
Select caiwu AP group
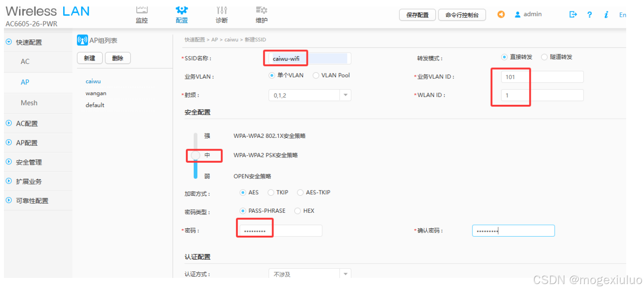tap(93, 81)
